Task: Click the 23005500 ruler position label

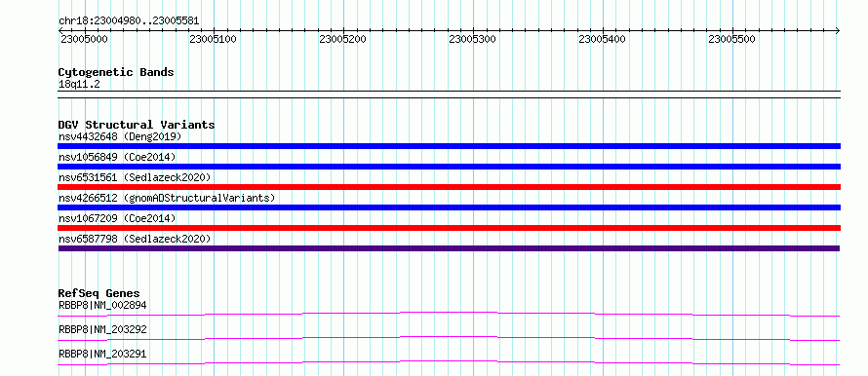Action: [731, 39]
